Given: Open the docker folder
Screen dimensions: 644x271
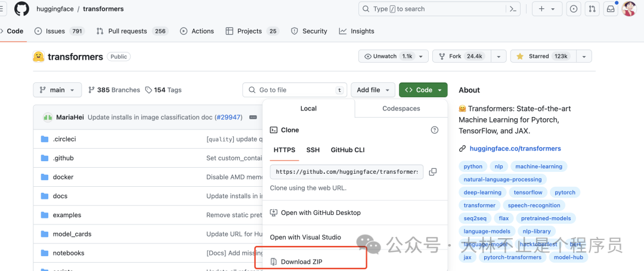Looking at the screenshot, I should click(x=63, y=177).
